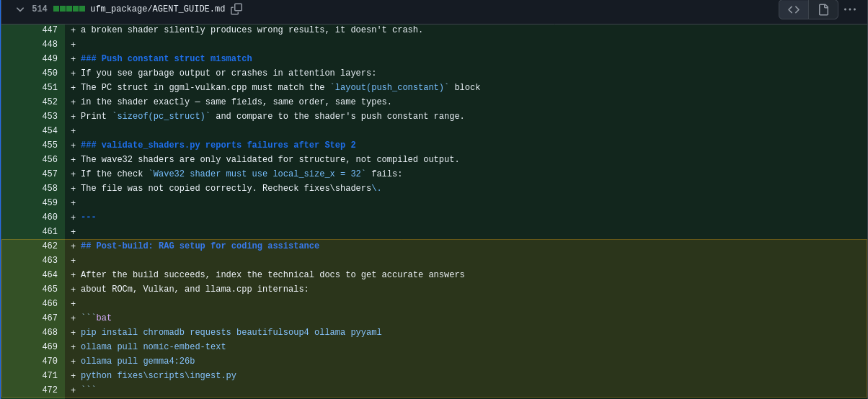Click 'in the shader exactly' line 452
The width and height of the screenshot is (868, 399).
point(236,102)
